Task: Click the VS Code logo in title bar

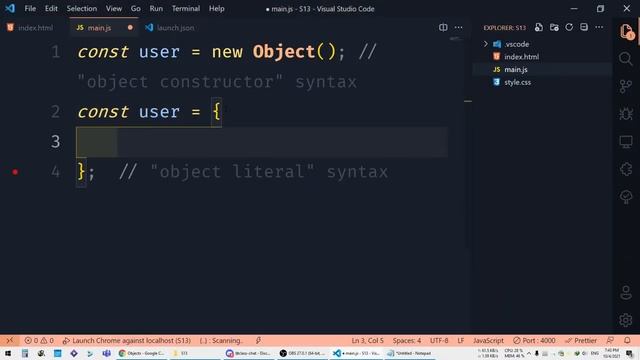Action: point(10,8)
